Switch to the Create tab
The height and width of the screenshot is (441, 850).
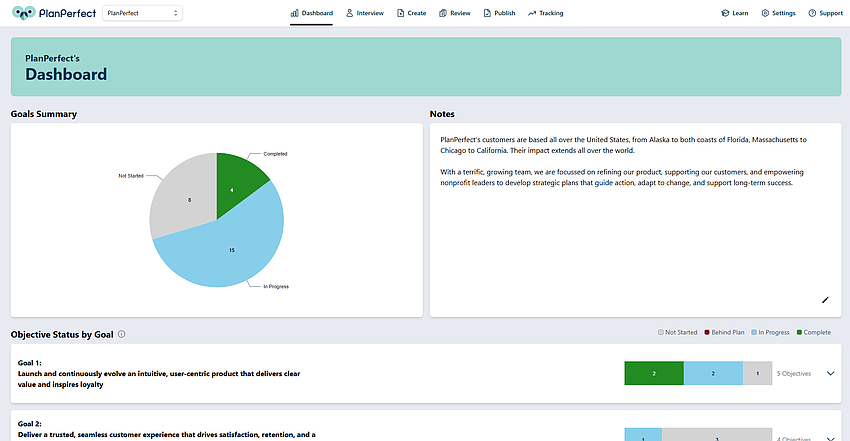pos(411,13)
